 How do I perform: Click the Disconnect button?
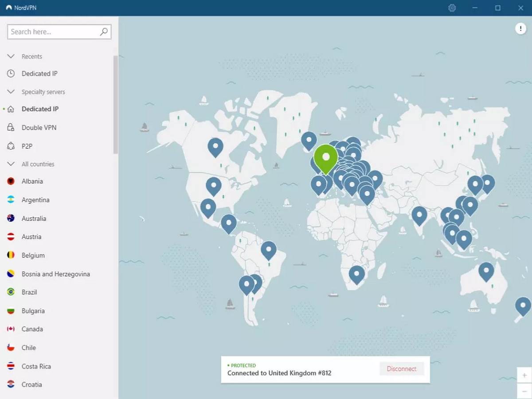click(401, 368)
